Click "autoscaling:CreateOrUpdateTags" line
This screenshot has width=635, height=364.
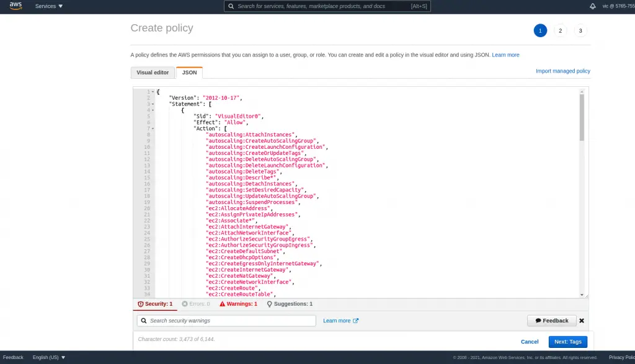pos(255,153)
